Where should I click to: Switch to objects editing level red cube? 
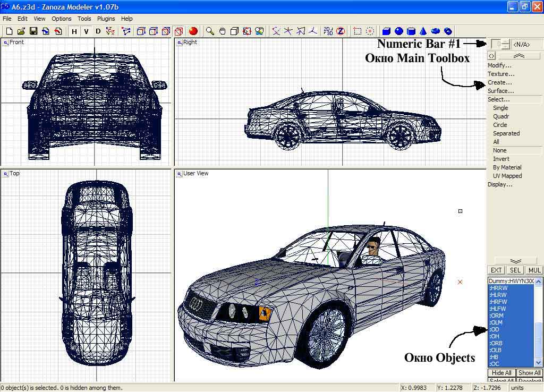click(178, 31)
